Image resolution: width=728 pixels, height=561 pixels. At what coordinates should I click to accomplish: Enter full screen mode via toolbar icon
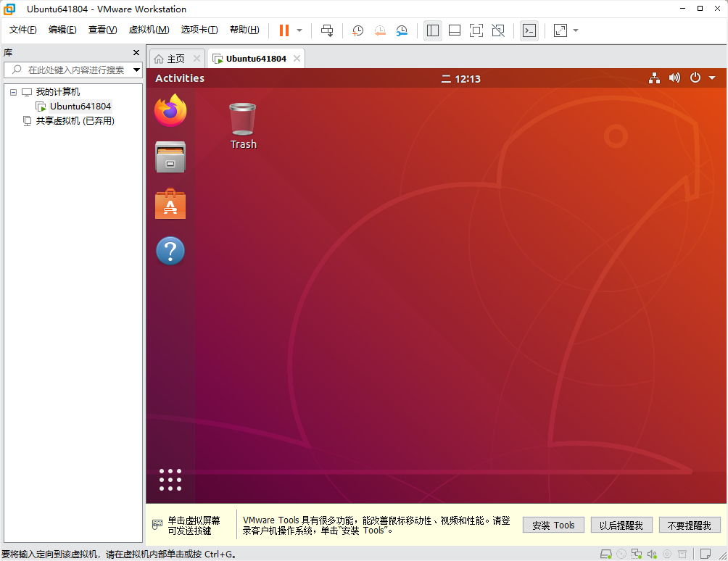tap(476, 30)
